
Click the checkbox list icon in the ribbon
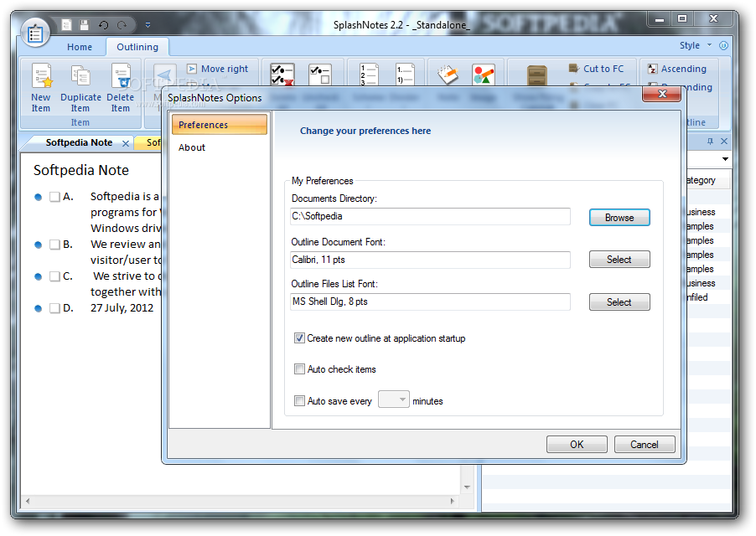320,75
